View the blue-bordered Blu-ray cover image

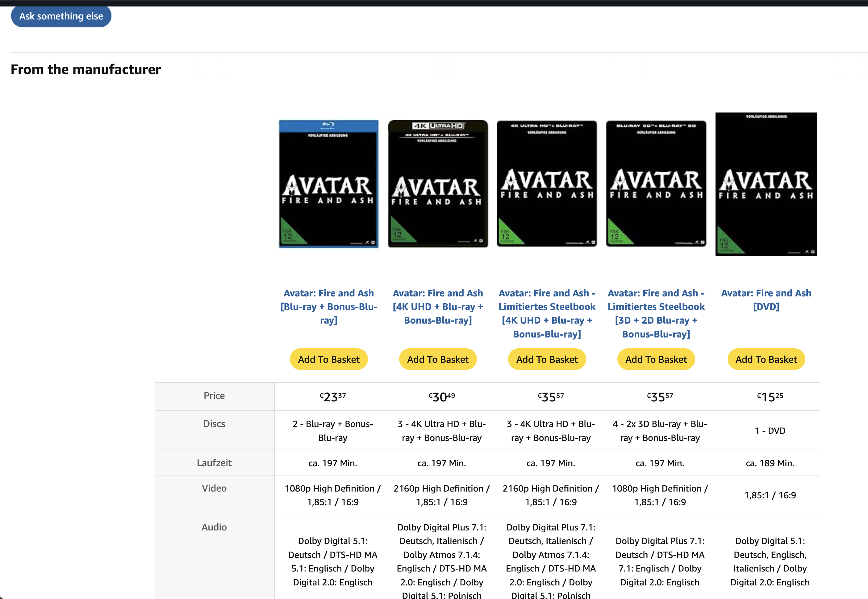pyautogui.click(x=329, y=184)
